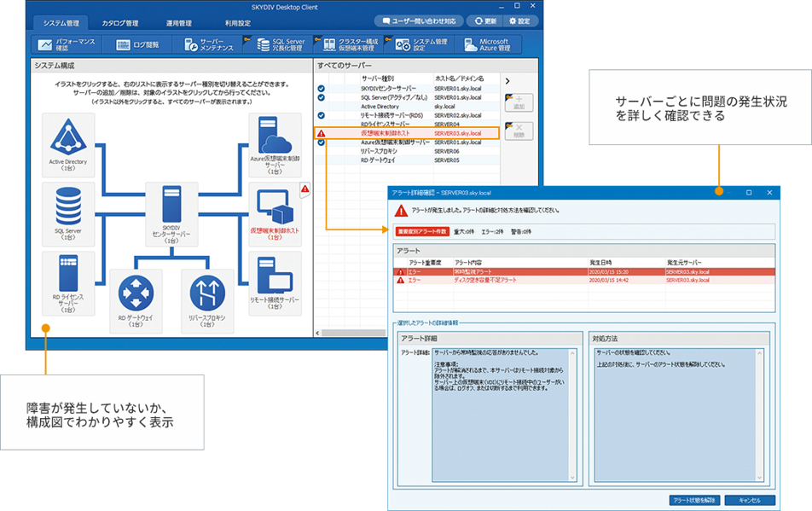
Task: Click the check icon for リモート接続サーバー(RDS) row
Action: pyautogui.click(x=321, y=115)
